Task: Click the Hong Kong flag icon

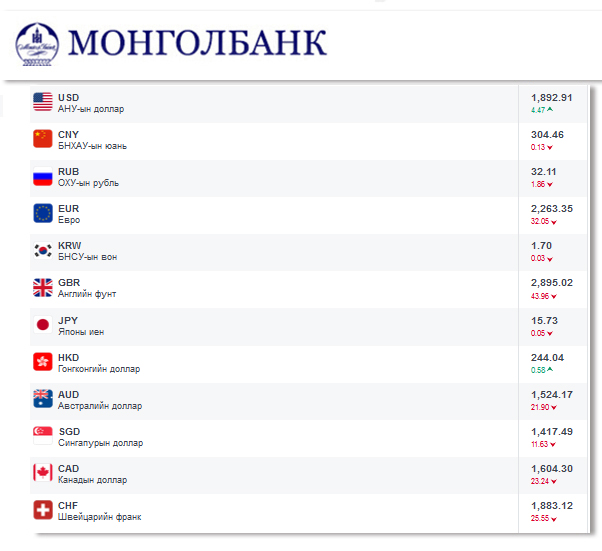Action: tap(42, 362)
